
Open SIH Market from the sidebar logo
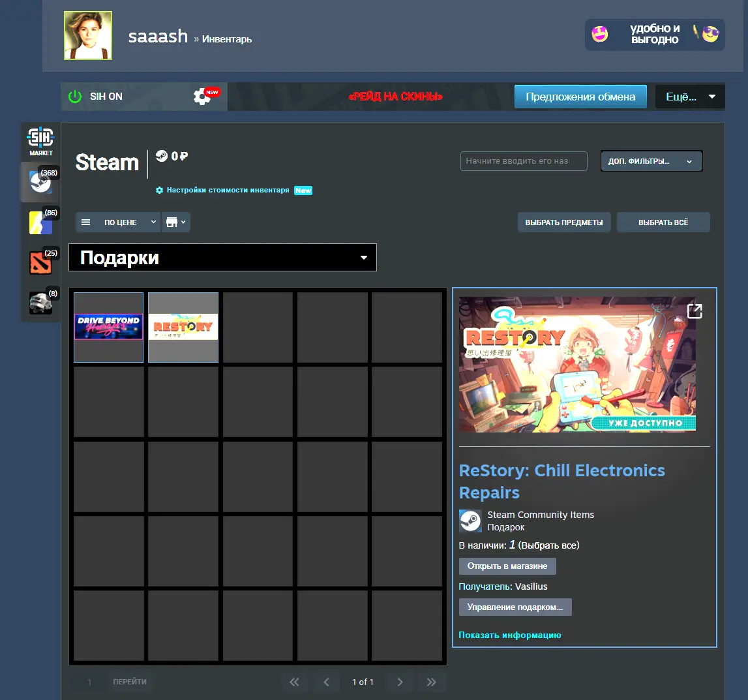(x=40, y=142)
